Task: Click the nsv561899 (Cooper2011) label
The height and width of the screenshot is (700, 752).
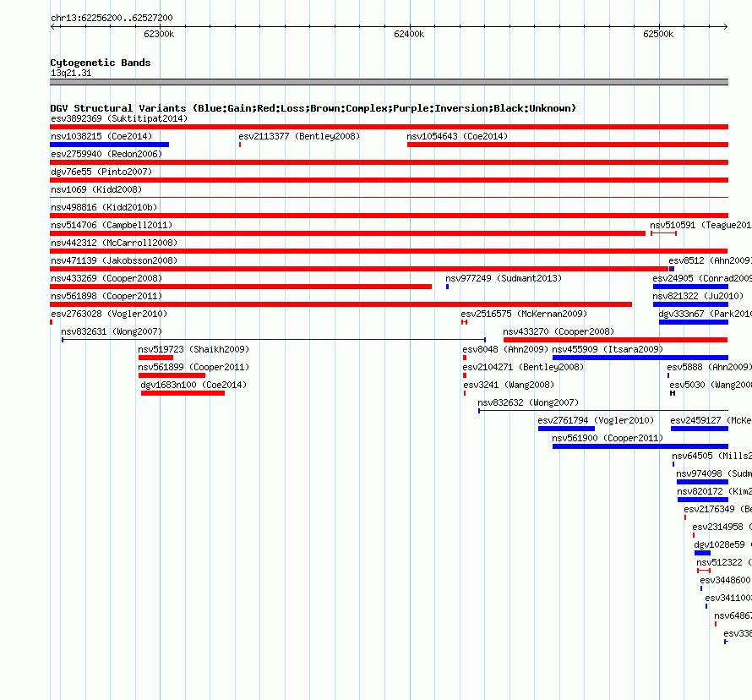Action: [193, 367]
